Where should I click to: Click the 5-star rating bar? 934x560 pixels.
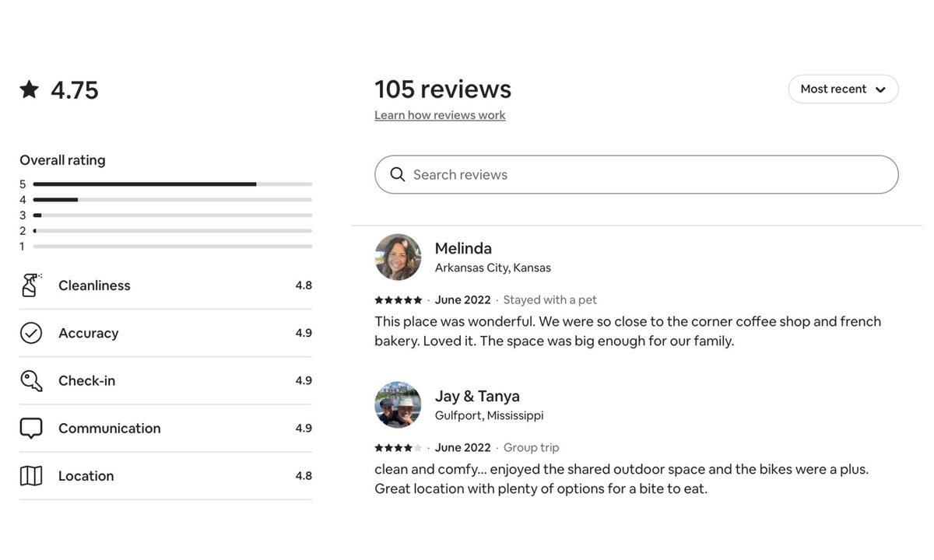[172, 184]
